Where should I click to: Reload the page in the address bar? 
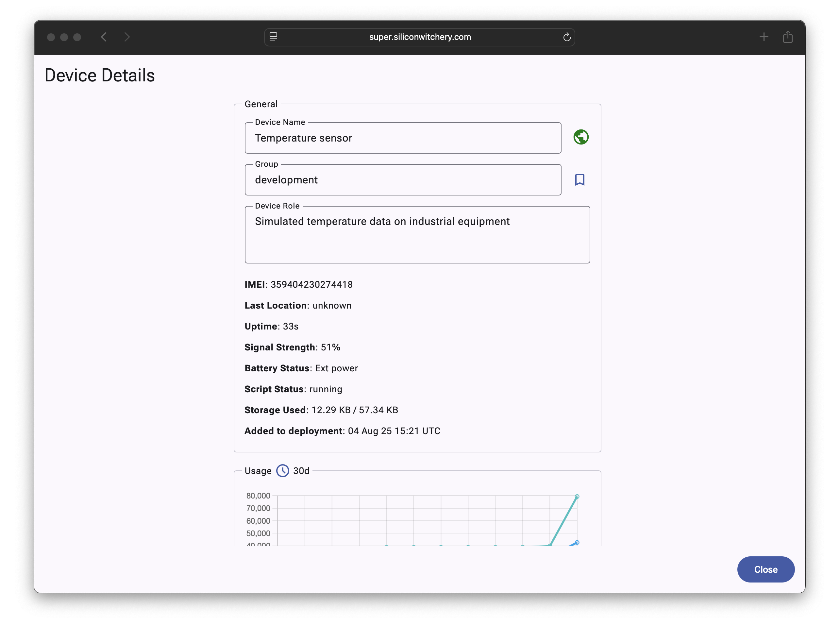click(566, 37)
